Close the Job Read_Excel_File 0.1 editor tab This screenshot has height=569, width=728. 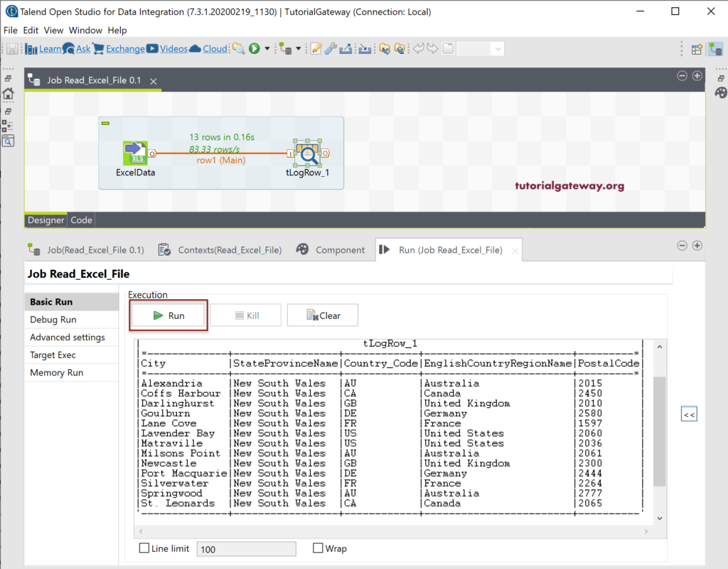(x=154, y=81)
